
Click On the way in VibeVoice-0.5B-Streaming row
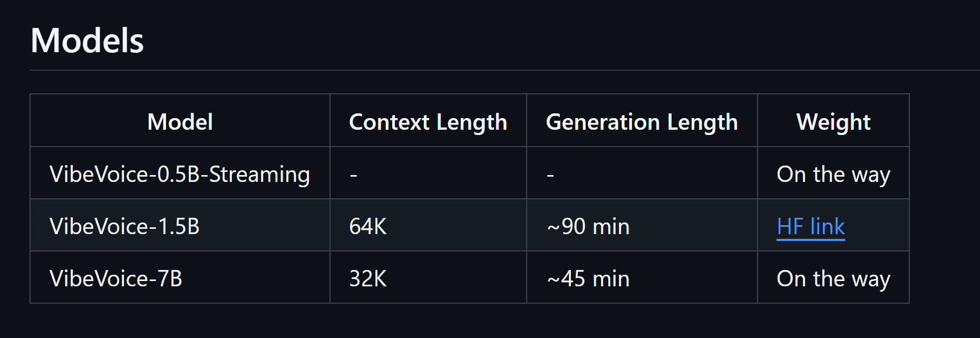pyautogui.click(x=833, y=174)
